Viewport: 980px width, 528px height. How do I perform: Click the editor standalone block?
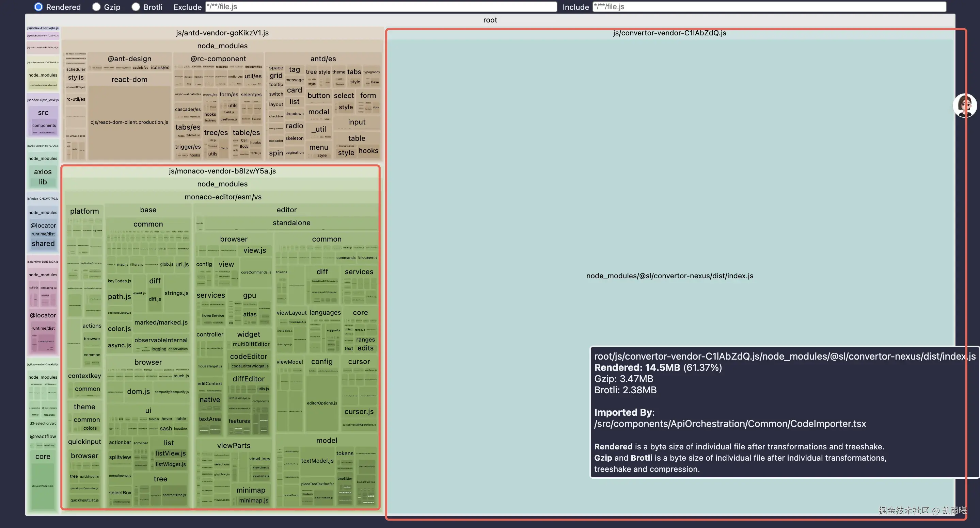point(291,223)
